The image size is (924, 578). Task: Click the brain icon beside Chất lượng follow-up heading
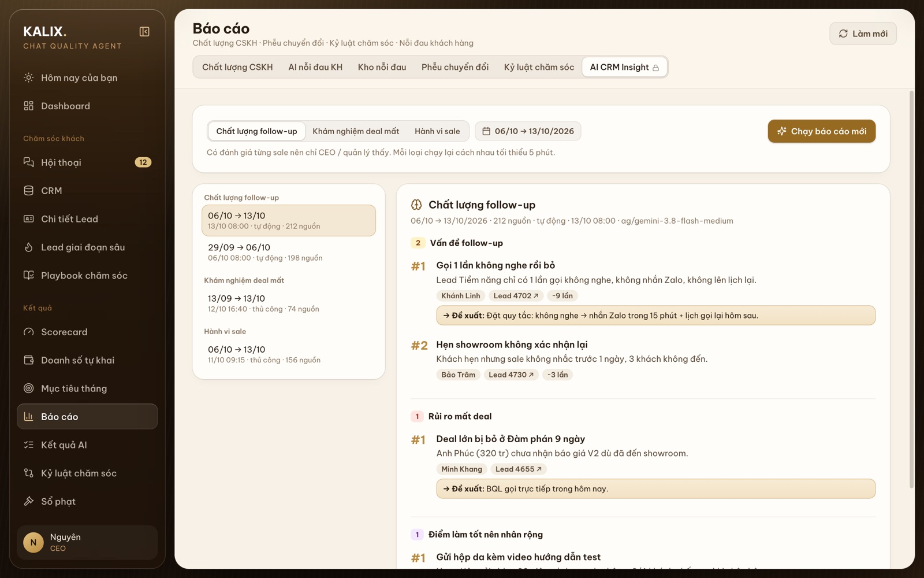(416, 205)
